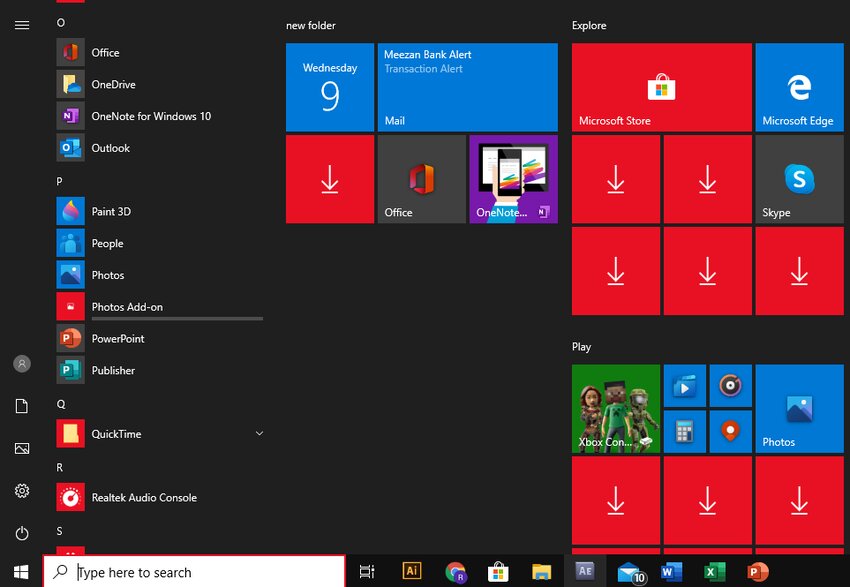Click the letter S header in app list
850x587 pixels.
(x=60, y=531)
